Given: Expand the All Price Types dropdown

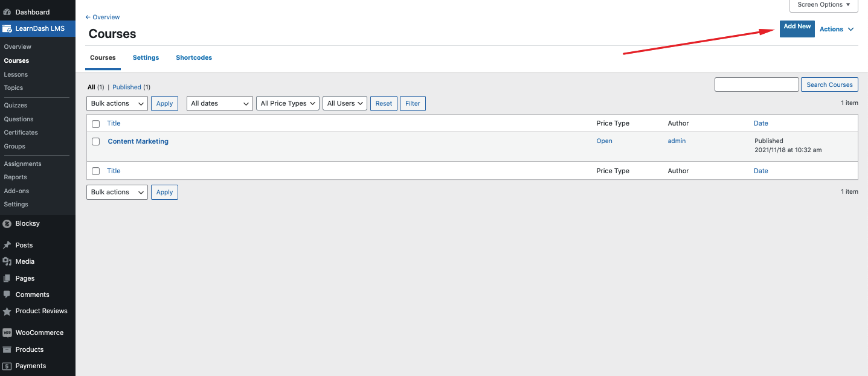Looking at the screenshot, I should tap(288, 103).
